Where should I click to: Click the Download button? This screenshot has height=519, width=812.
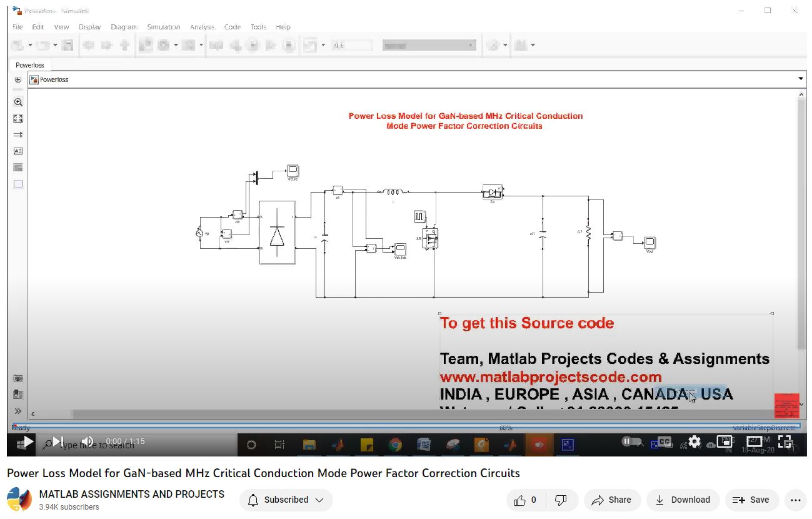coord(683,500)
